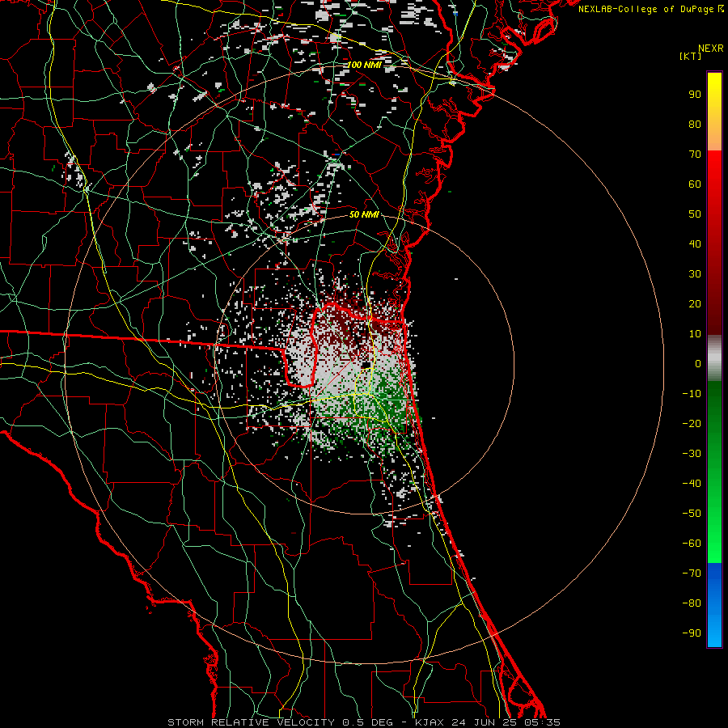
Task: Click the 0 value on the velocity scale
Action: (698, 364)
